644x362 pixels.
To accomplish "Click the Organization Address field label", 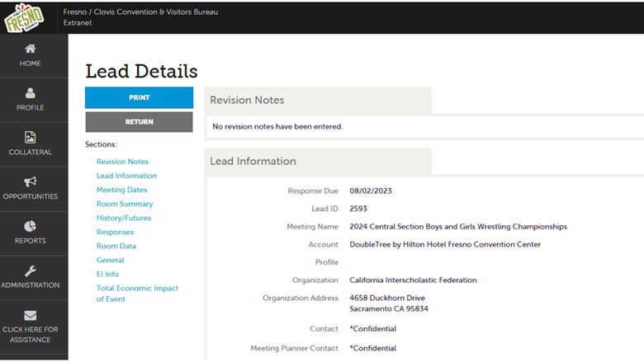I will (x=301, y=298).
